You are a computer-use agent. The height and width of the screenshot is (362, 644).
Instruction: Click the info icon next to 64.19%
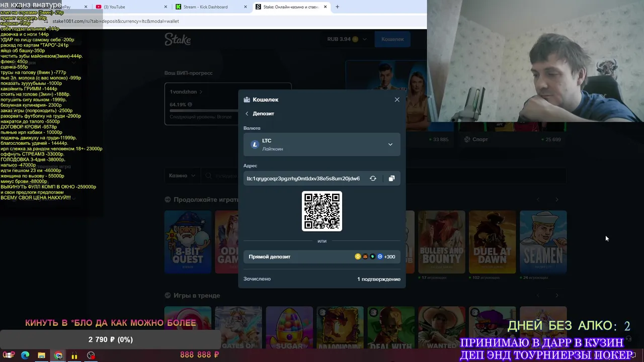[190, 105]
